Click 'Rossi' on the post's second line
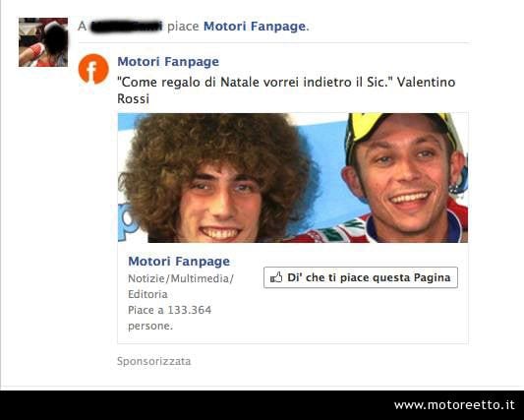 133,99
